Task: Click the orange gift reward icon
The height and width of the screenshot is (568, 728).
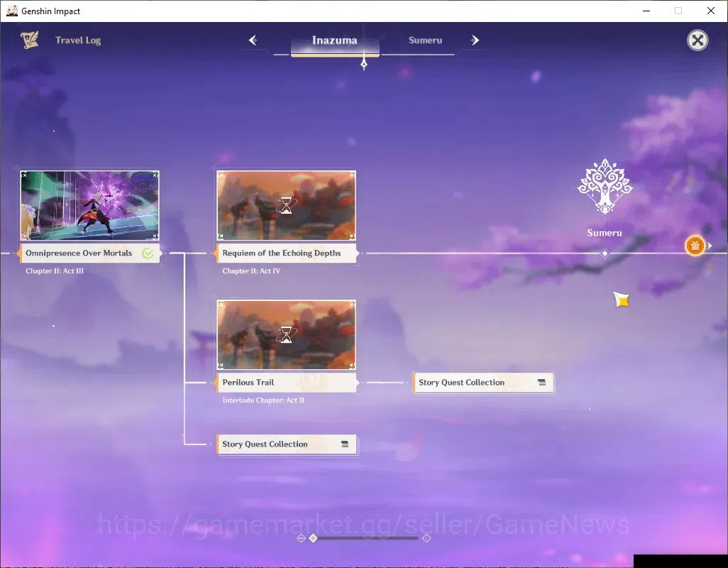Action: point(695,245)
